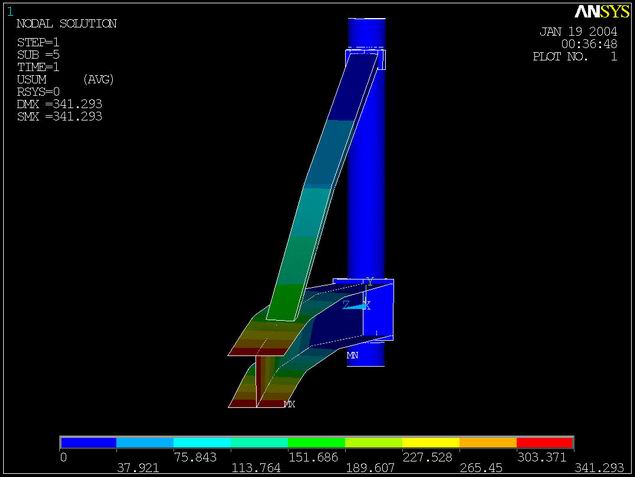Click the 'JAN 19 2004' date

[x=578, y=32]
